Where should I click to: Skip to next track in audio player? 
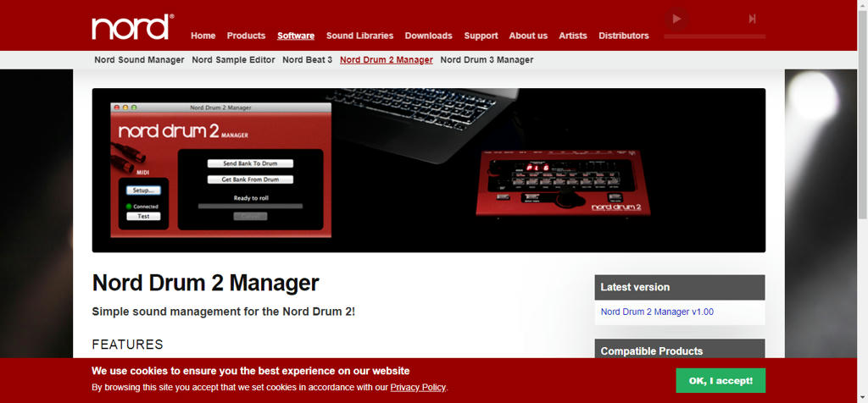click(x=752, y=19)
